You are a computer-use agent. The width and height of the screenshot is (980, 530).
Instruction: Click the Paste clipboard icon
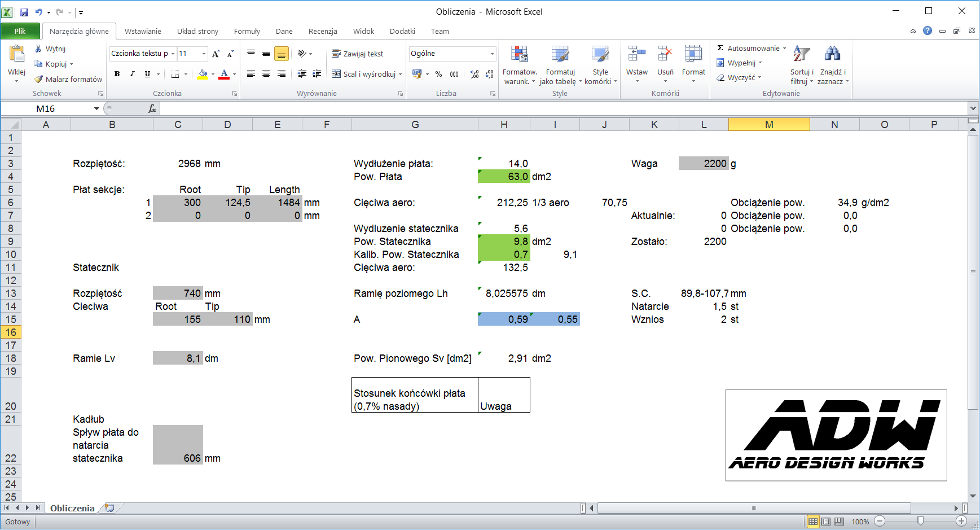coord(17,54)
